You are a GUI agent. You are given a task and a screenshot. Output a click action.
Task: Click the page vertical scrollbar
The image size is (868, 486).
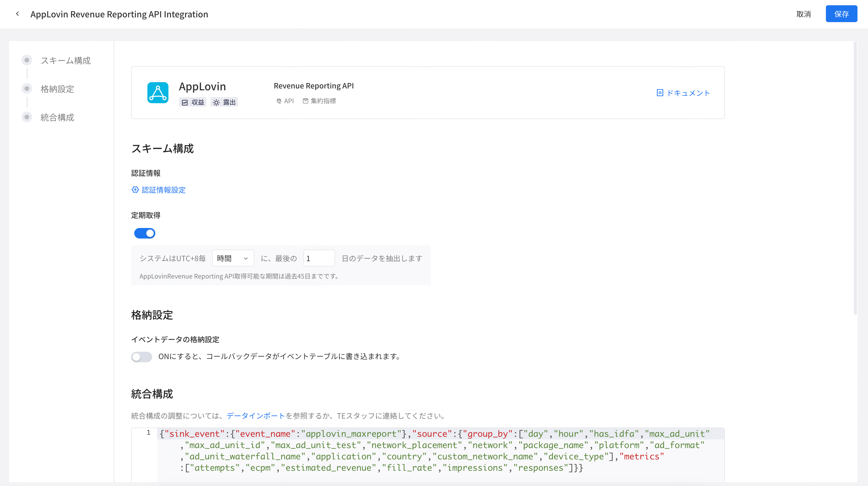click(x=855, y=178)
